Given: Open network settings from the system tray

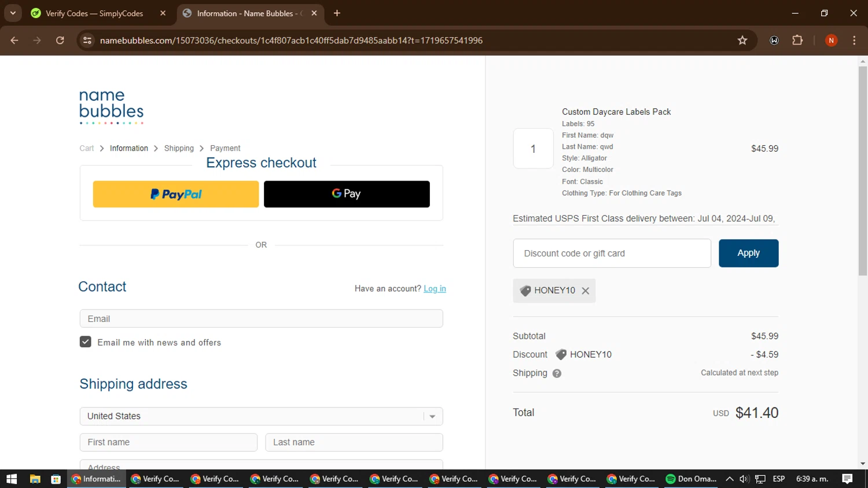Looking at the screenshot, I should point(760,479).
